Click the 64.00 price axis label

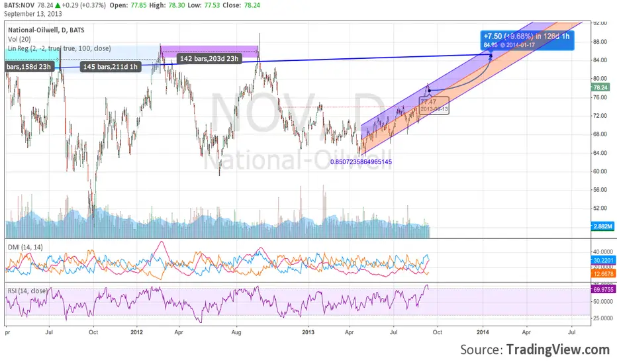[x=600, y=153]
